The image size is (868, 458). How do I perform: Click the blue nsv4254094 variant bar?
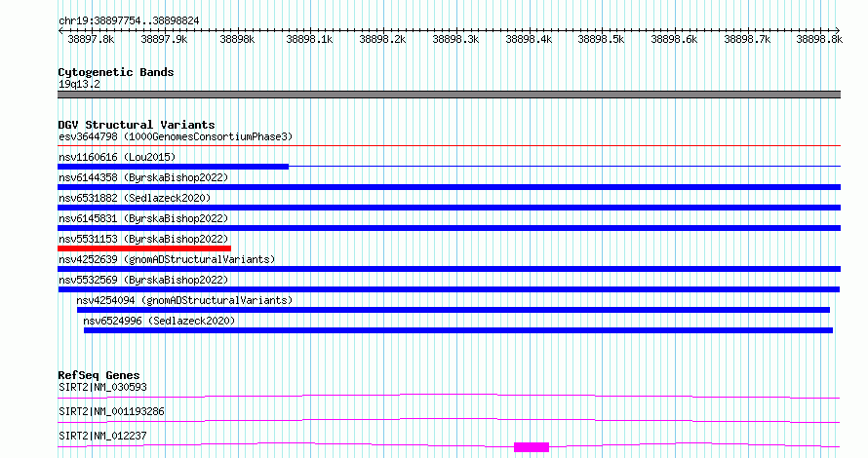coord(454,310)
